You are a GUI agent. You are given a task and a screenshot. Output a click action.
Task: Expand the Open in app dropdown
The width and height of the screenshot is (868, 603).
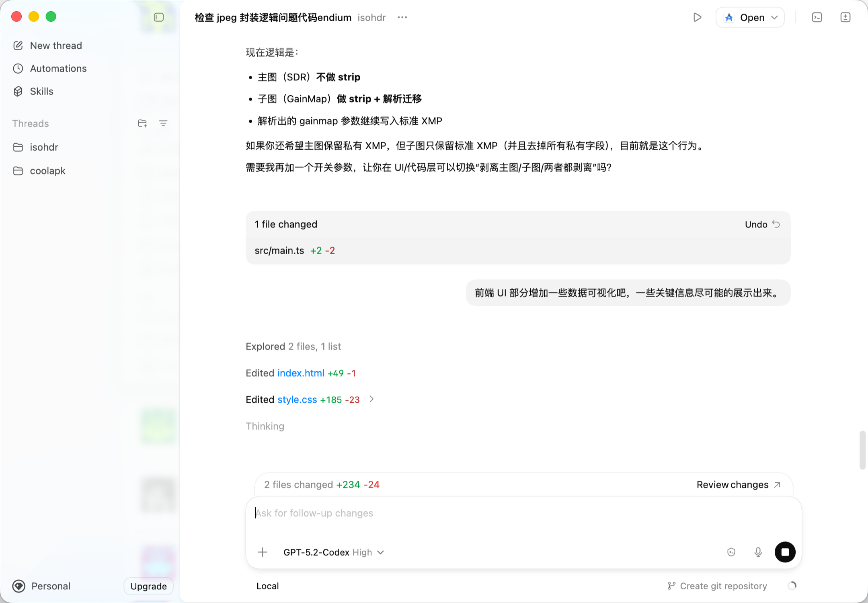point(774,17)
